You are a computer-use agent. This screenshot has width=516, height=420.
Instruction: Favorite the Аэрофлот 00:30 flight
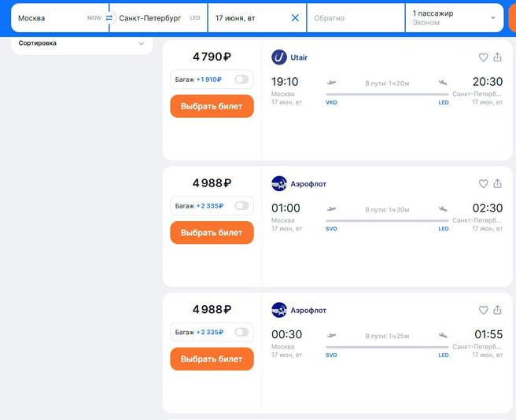[x=483, y=311]
